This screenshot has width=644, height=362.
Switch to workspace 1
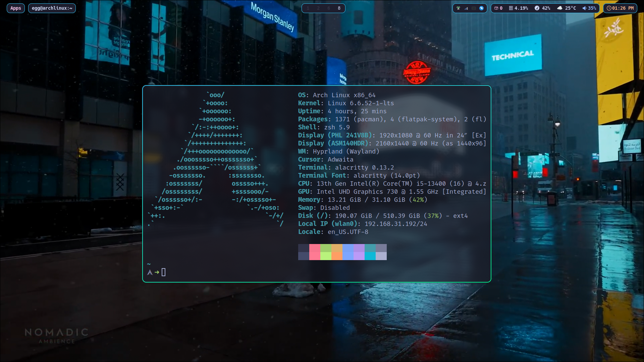coord(308,8)
